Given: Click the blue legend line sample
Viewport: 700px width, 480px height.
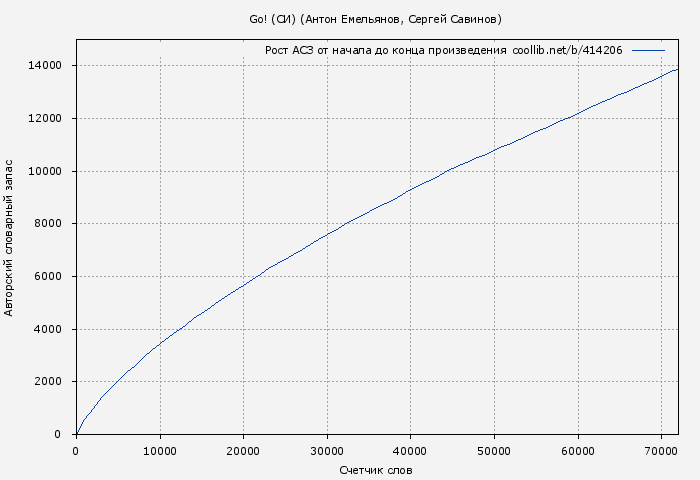Looking at the screenshot, I should click(648, 50).
